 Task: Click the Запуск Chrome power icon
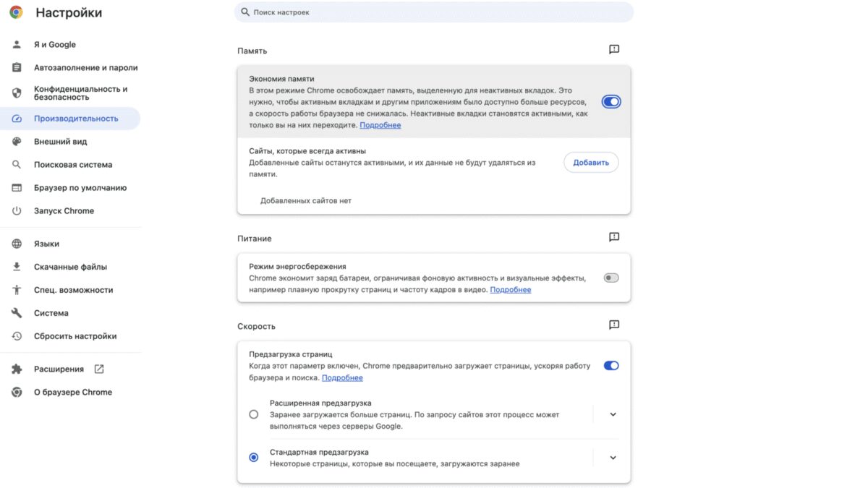[x=16, y=210]
